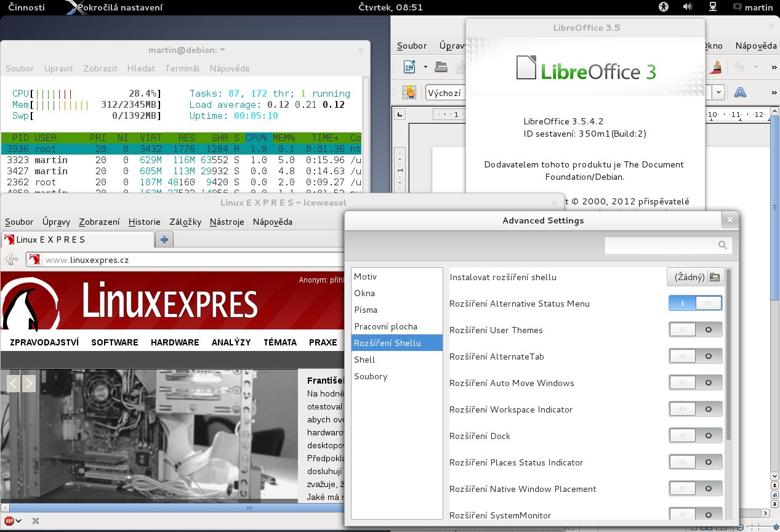Viewport: 780px width, 532px height.
Task: Toggle the Places Status Indicator extension switch
Action: point(696,462)
